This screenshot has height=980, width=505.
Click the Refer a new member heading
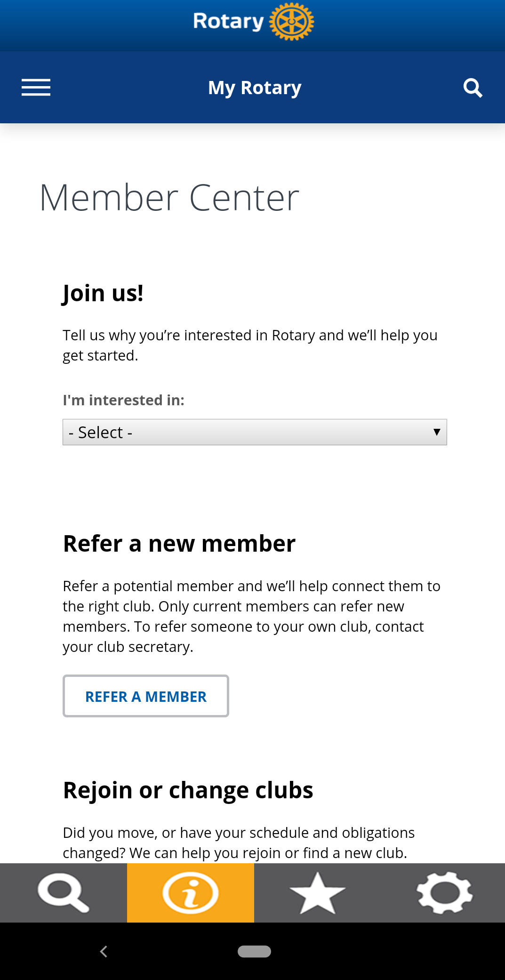coord(179,544)
